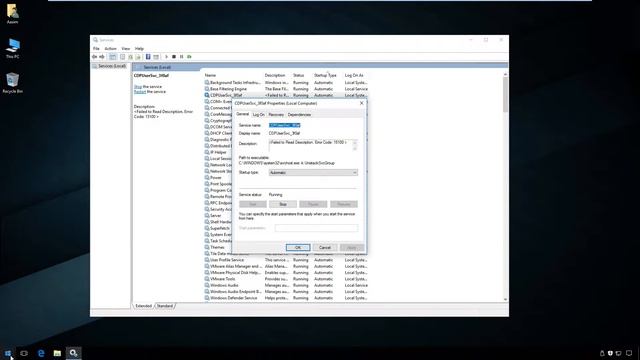The image size is (640, 360).
Task: Click the Restart Service green toolbar icon
Action: pos(189,57)
